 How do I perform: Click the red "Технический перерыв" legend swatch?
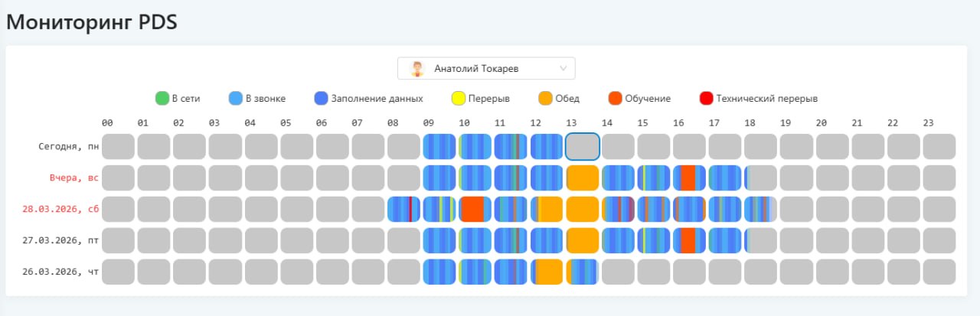pos(706,98)
